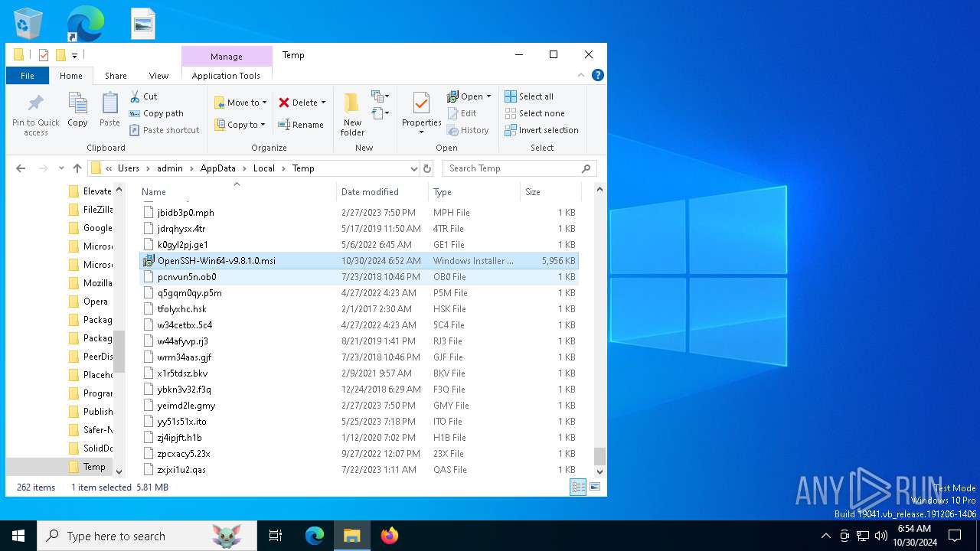Image resolution: width=980 pixels, height=551 pixels.
Task: Open the Application Tools tab
Action: [x=226, y=76]
